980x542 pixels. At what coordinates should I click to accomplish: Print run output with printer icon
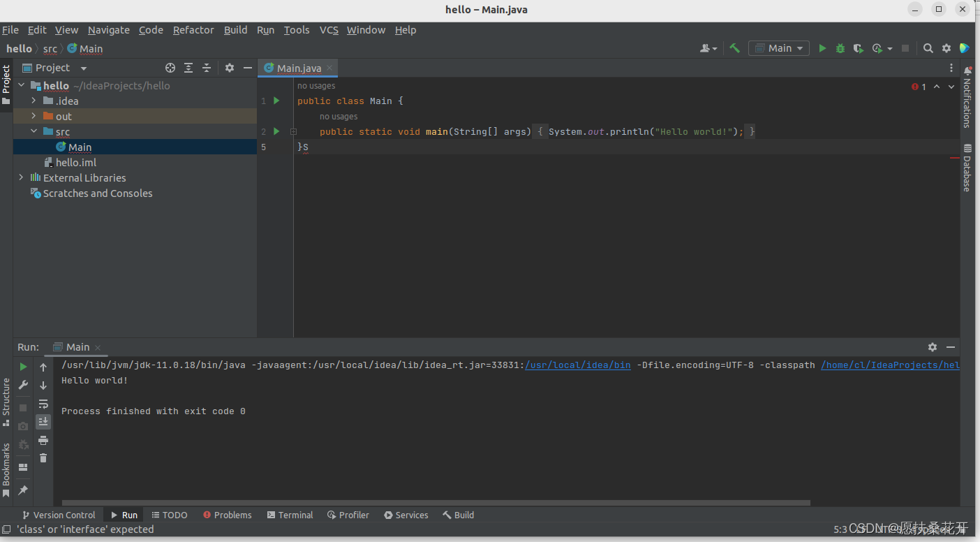pos(43,440)
